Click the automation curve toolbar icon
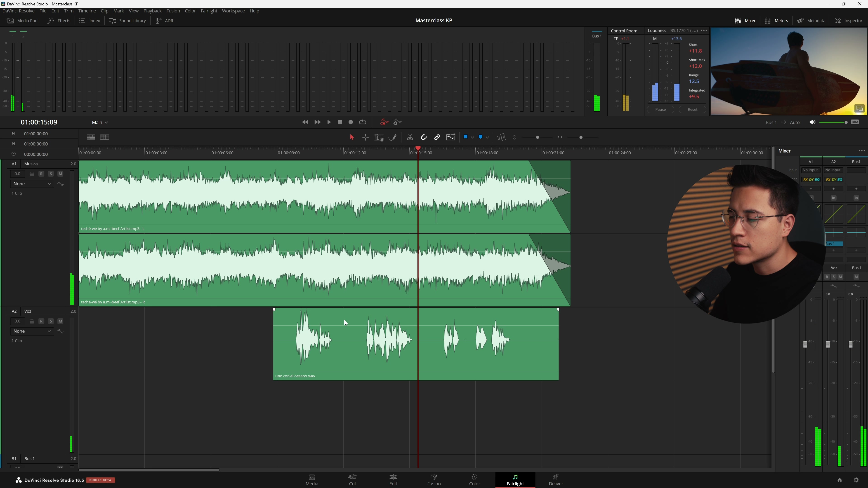 pyautogui.click(x=451, y=137)
